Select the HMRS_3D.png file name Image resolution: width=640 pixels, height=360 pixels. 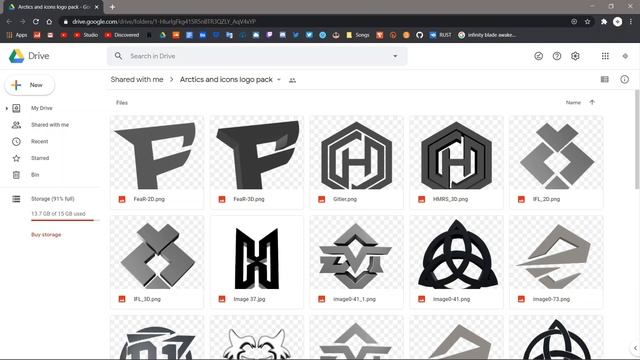(x=450, y=199)
